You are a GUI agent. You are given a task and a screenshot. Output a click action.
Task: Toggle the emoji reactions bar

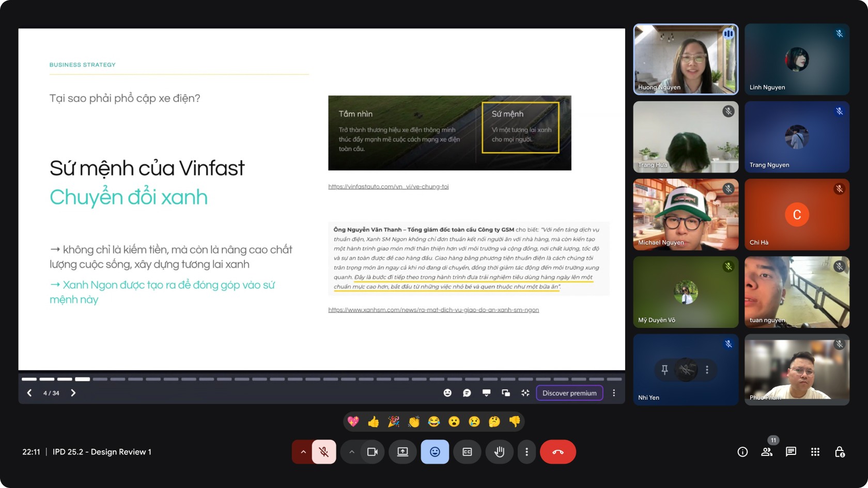point(435,452)
